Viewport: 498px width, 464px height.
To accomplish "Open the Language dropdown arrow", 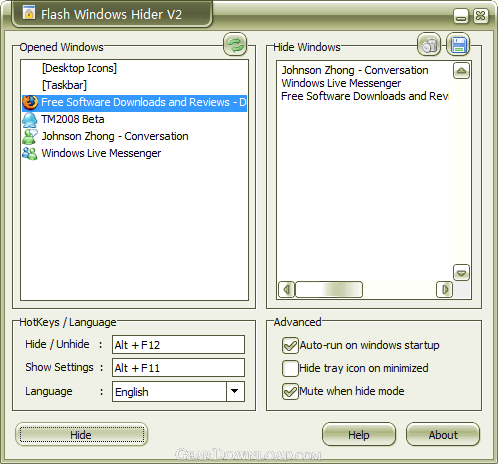I will (235, 391).
